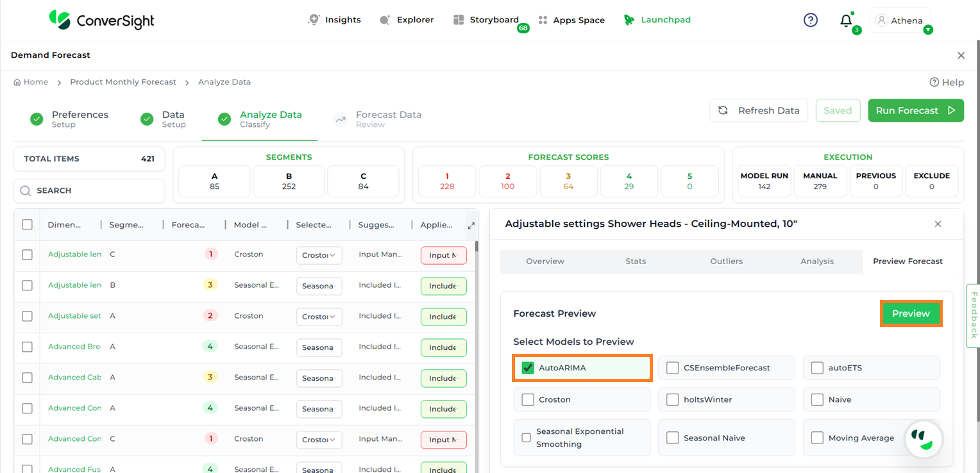Open the notifications bell icon
Screen dimensions: 980x473
click(x=846, y=21)
